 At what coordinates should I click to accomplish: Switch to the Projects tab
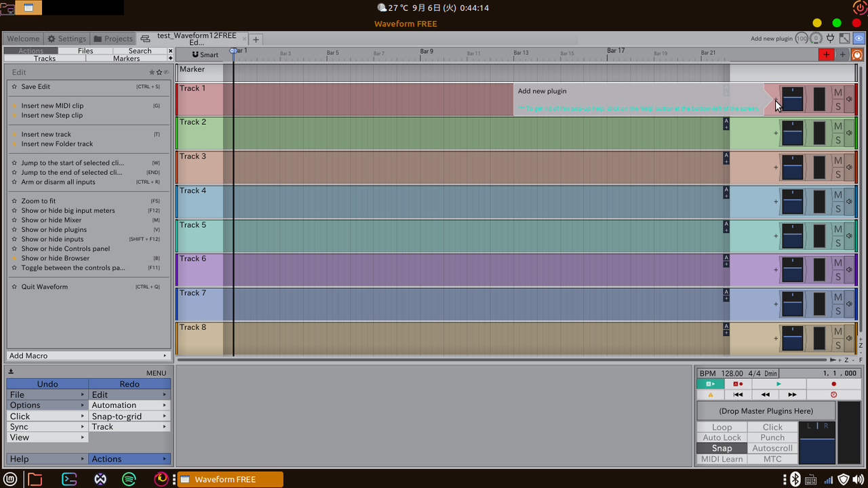point(113,39)
